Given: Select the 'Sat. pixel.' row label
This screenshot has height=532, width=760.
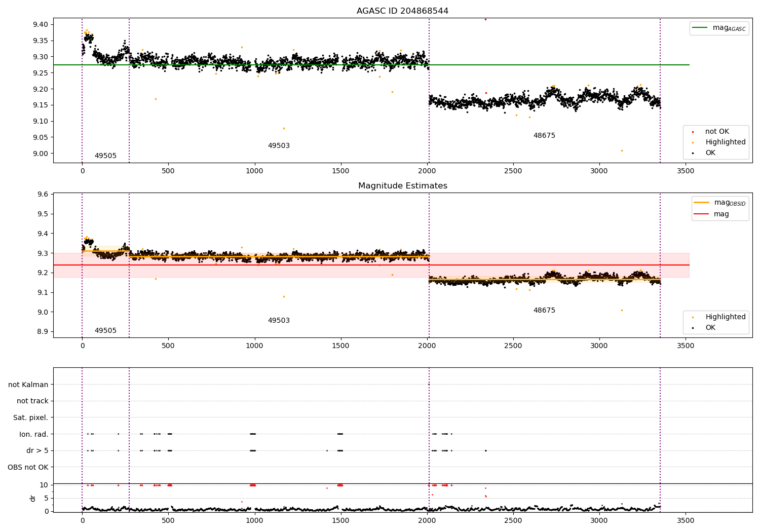Looking at the screenshot, I should pyautogui.click(x=31, y=417).
